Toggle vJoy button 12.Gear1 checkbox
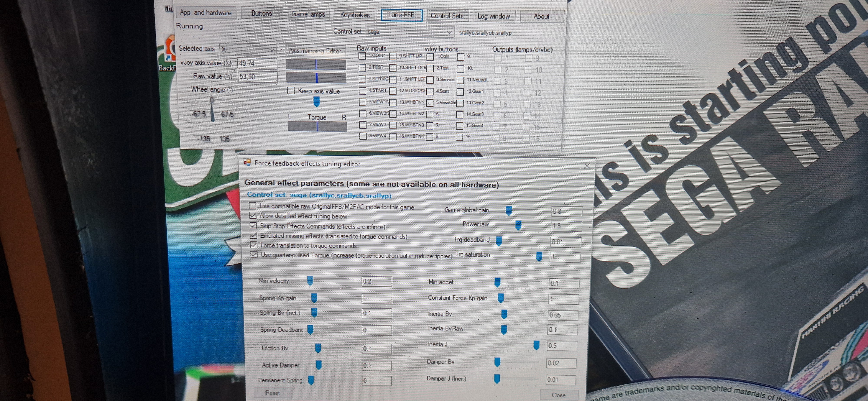Image resolution: width=868 pixels, height=401 pixels. click(460, 92)
